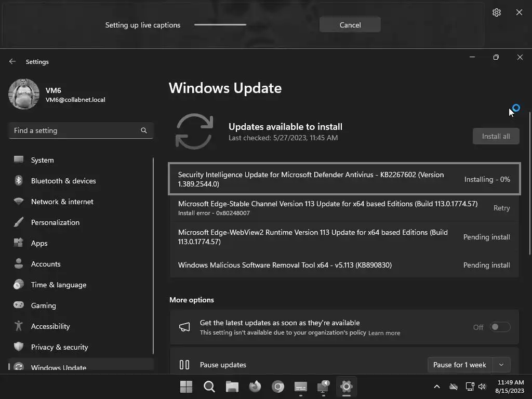Select Malicious Software Removal Tool row
Viewport: 532px width, 399px height.
click(344, 265)
